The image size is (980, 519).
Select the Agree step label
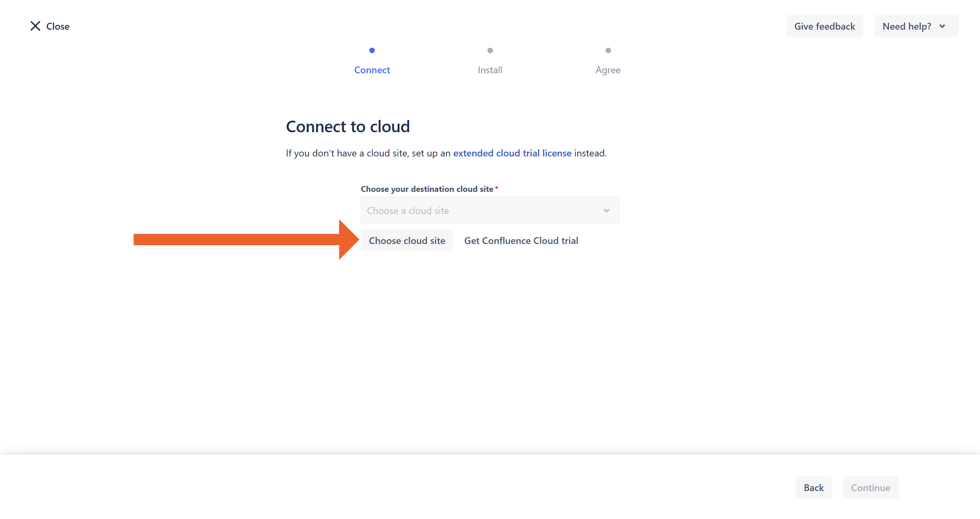(x=608, y=70)
